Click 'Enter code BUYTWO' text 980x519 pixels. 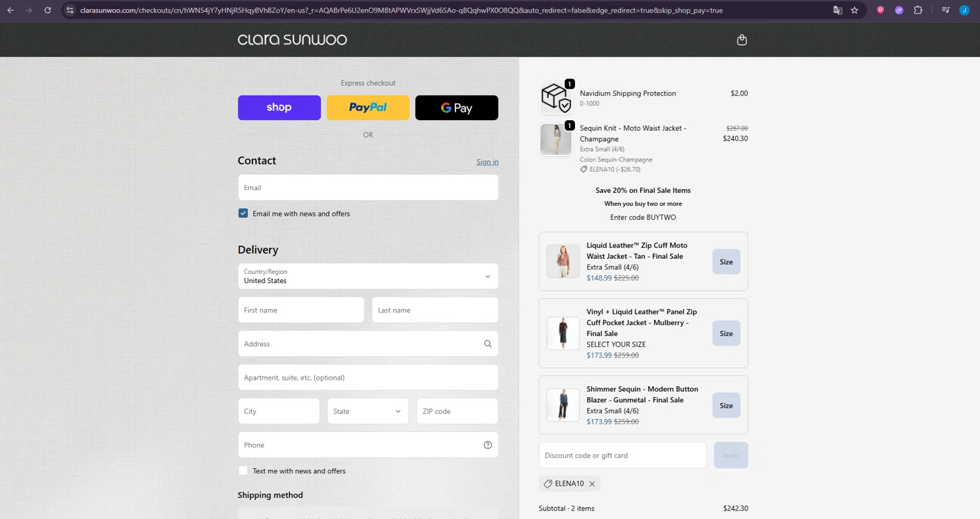(x=643, y=217)
